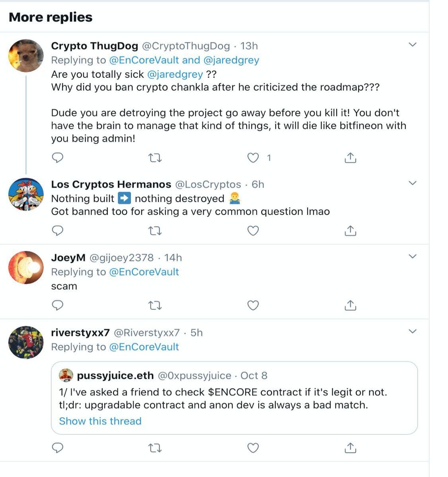Expand options chevron on JoeyM's tweet
This screenshot has height=477, width=448.
click(413, 256)
